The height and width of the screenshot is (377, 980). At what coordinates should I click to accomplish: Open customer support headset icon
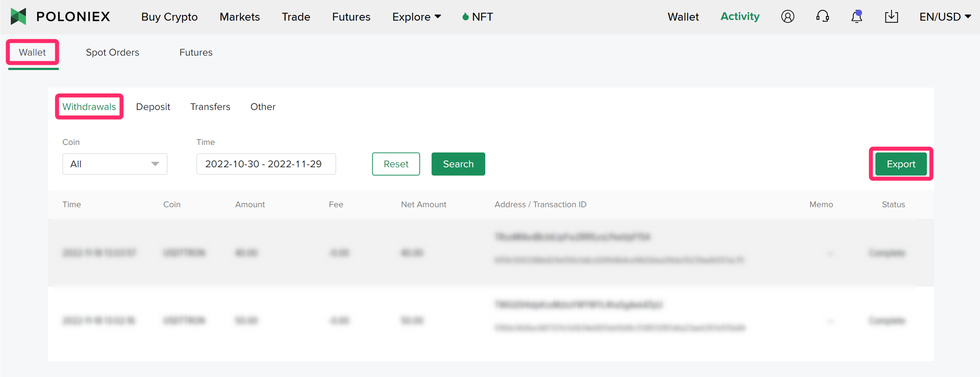pos(822,17)
